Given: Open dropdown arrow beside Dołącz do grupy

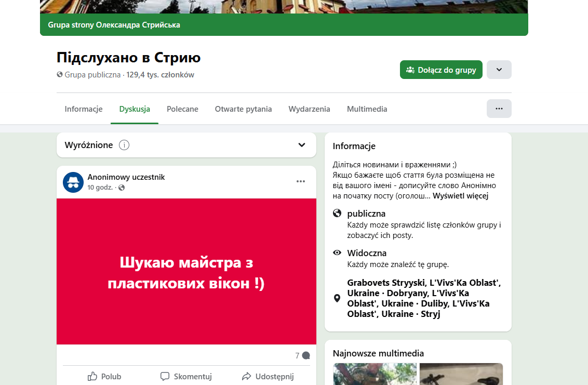Looking at the screenshot, I should [499, 70].
